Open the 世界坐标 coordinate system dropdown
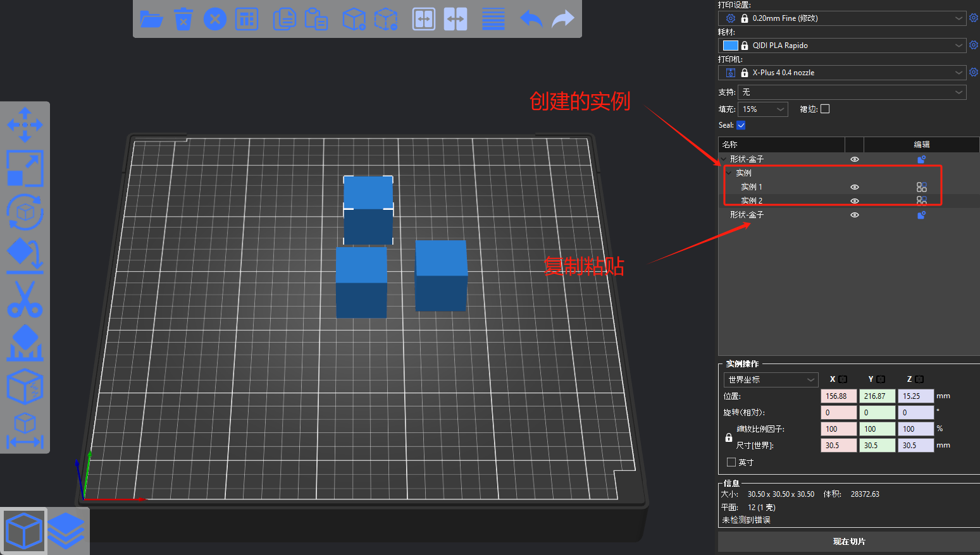Viewport: 980px width, 555px height. coord(771,379)
